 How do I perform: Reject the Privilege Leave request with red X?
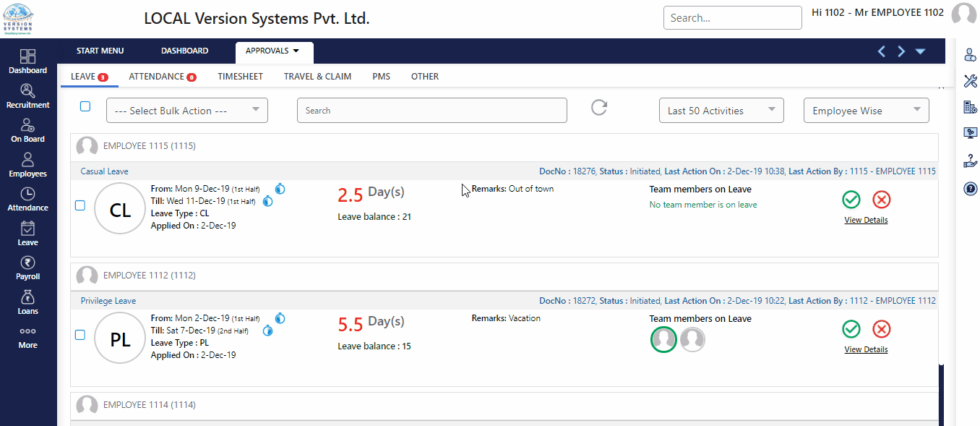(881, 329)
